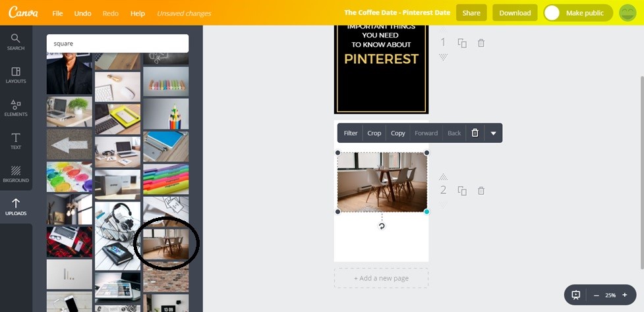Click Unsaved changes status text
The image size is (644, 312).
pos(184,14)
